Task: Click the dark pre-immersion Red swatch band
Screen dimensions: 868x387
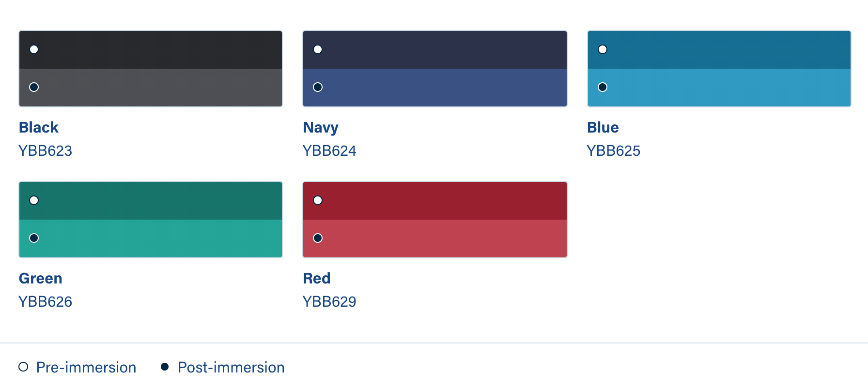Action: pos(434,201)
